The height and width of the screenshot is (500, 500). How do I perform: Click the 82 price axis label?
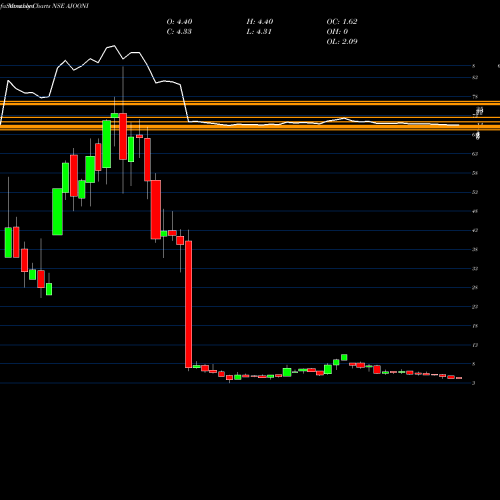[x=475, y=77]
